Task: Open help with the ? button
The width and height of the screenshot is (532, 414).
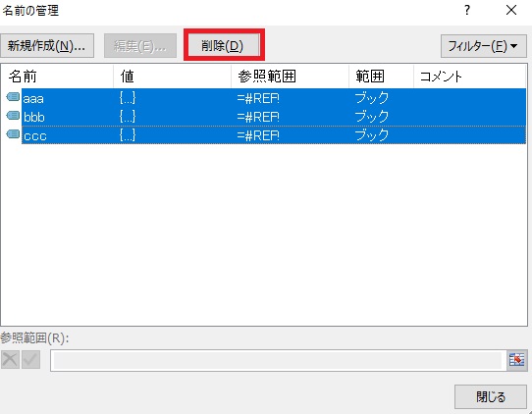Action: pos(467,10)
